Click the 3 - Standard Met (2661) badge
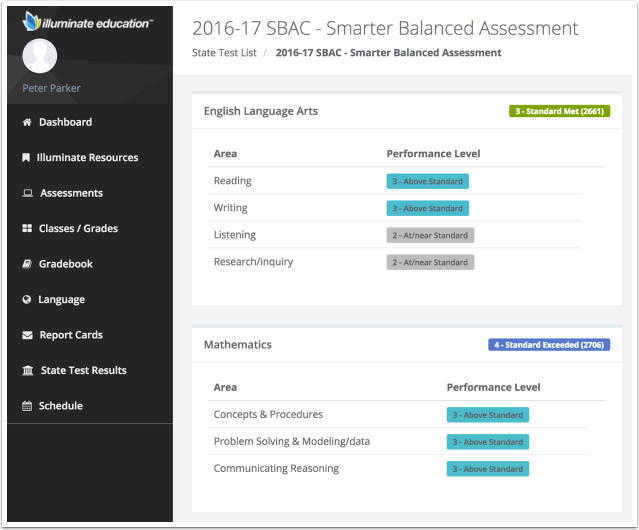Screen dimensions: 639x530 click(560, 111)
